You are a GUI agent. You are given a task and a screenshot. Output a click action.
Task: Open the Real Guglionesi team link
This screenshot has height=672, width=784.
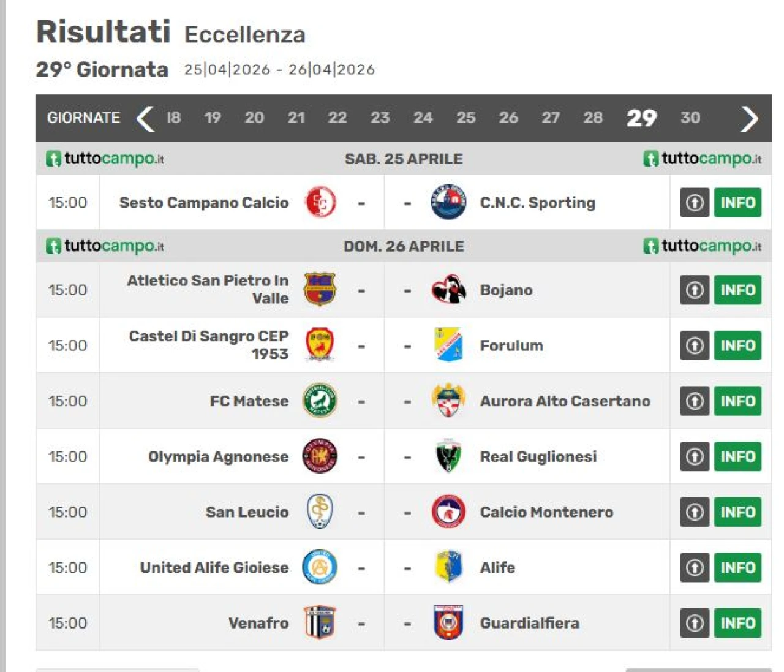point(538,456)
